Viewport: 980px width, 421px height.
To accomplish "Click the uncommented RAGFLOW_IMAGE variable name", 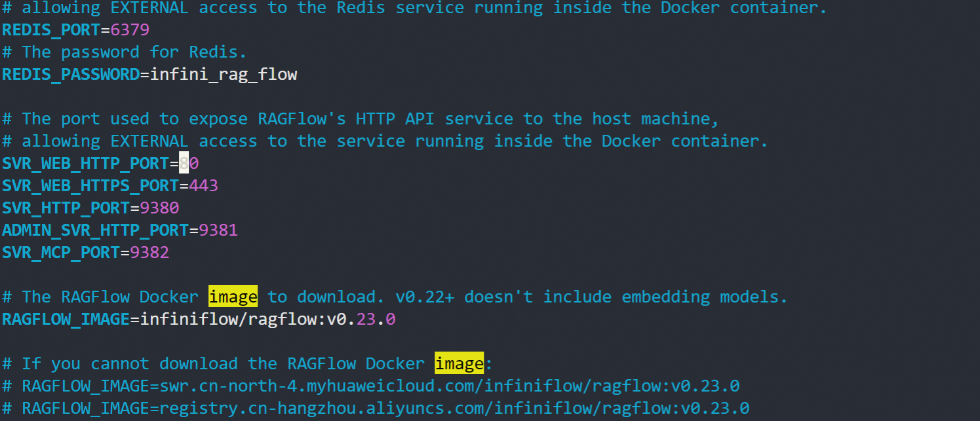I will click(66, 320).
